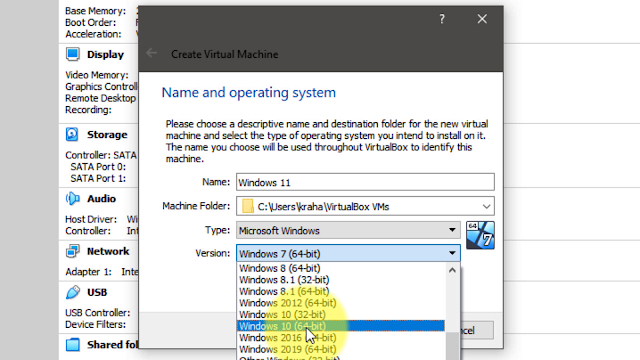The height and width of the screenshot is (360, 640).
Task: Click the 'Device Filters:' label
Action: pyautogui.click(x=96, y=324)
